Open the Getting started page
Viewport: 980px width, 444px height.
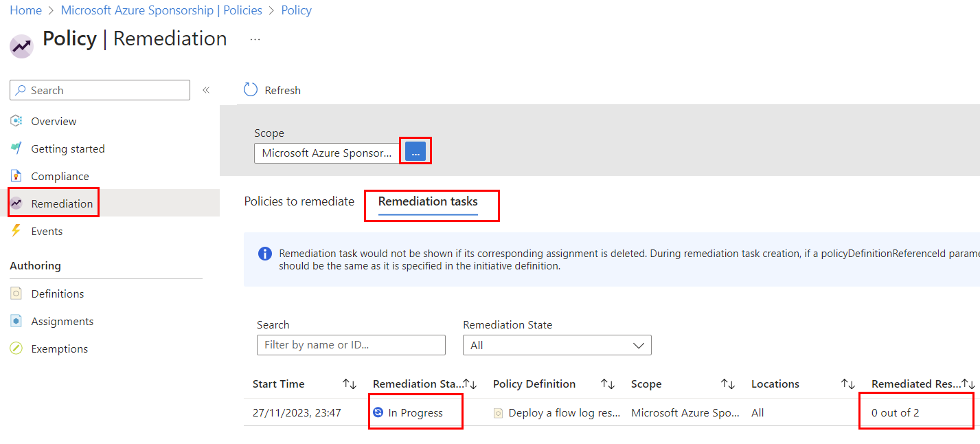67,148
